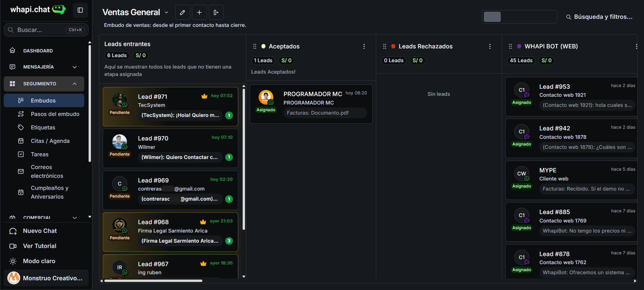Click the plus add button next to Ventas General

coord(199,12)
